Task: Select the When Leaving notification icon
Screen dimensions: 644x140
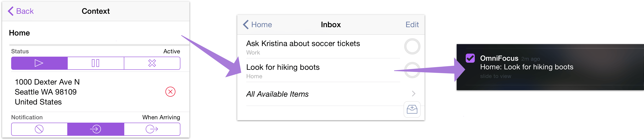Action: [152, 129]
